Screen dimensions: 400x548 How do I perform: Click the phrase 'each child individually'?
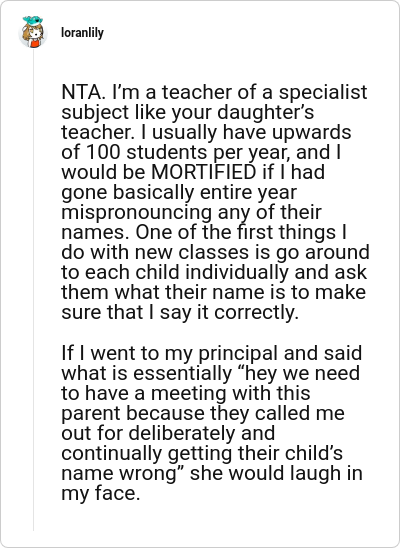click(x=187, y=273)
